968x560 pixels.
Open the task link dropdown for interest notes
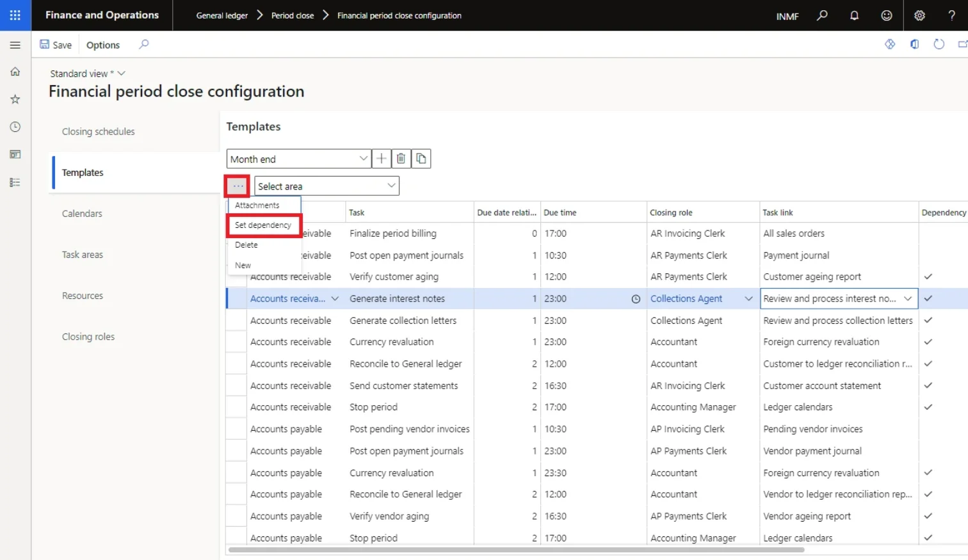point(907,298)
